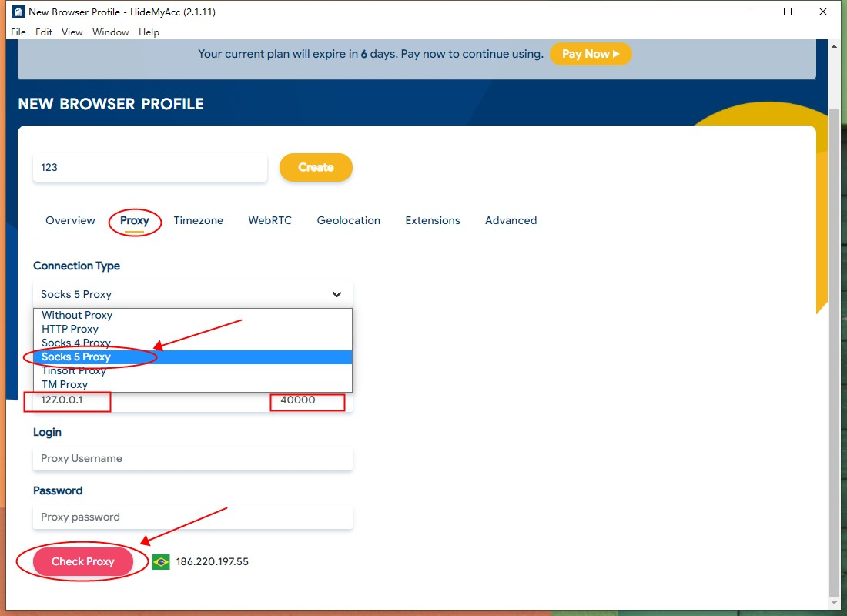Open the View menu
This screenshot has width=847, height=616.
[72, 32]
